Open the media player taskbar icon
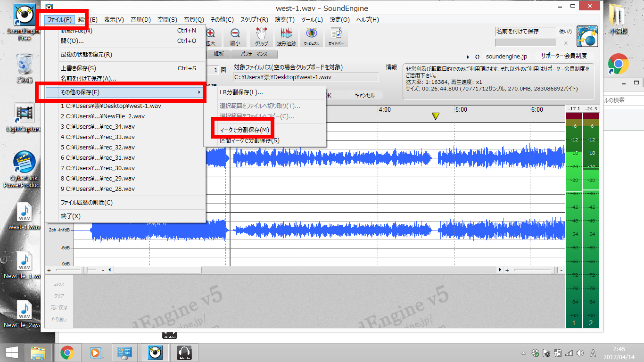The height and width of the screenshot is (362, 644). [96, 352]
